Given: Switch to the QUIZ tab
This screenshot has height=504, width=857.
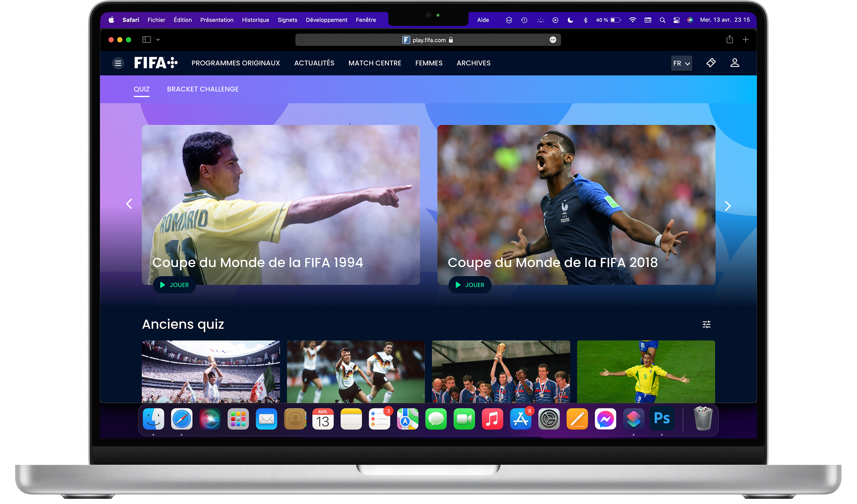Looking at the screenshot, I should coord(142,89).
